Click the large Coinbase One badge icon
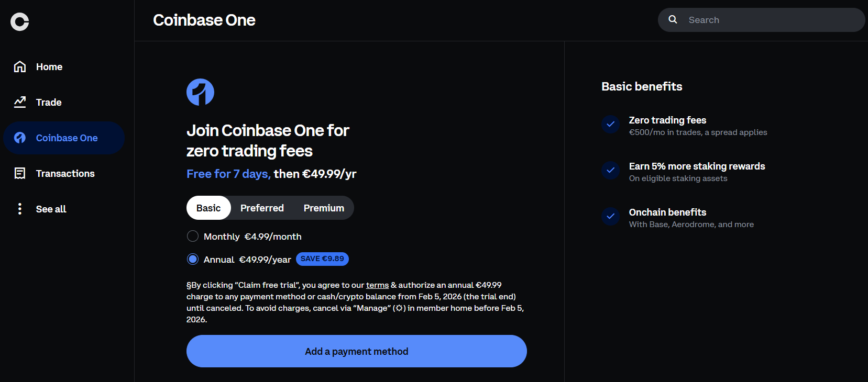Screen dimensions: 868x382 click(x=200, y=92)
